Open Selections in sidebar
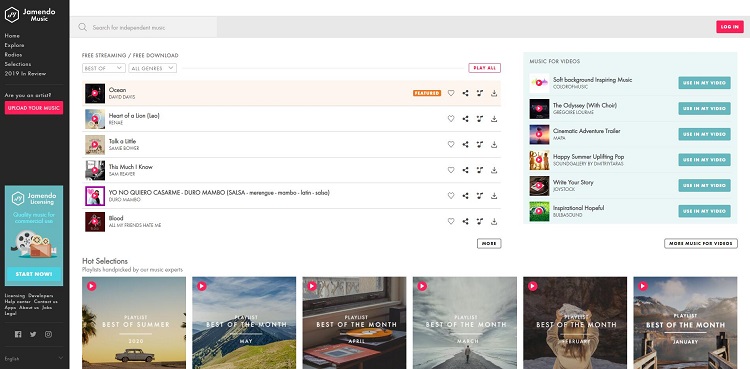The image size is (750, 369). click(x=18, y=64)
